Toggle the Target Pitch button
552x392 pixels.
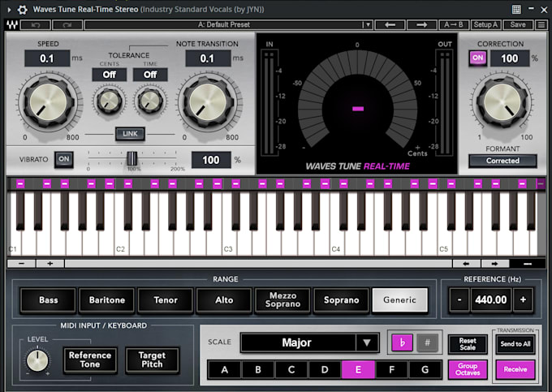coord(152,360)
